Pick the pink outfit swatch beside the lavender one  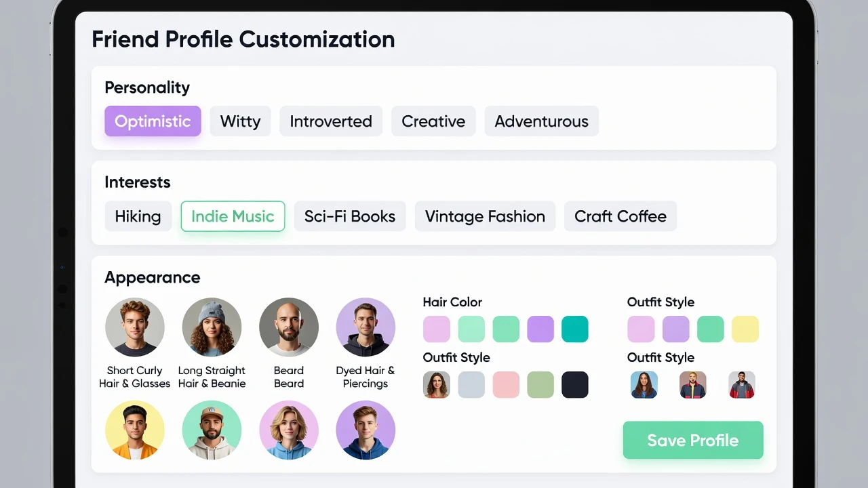(x=641, y=329)
